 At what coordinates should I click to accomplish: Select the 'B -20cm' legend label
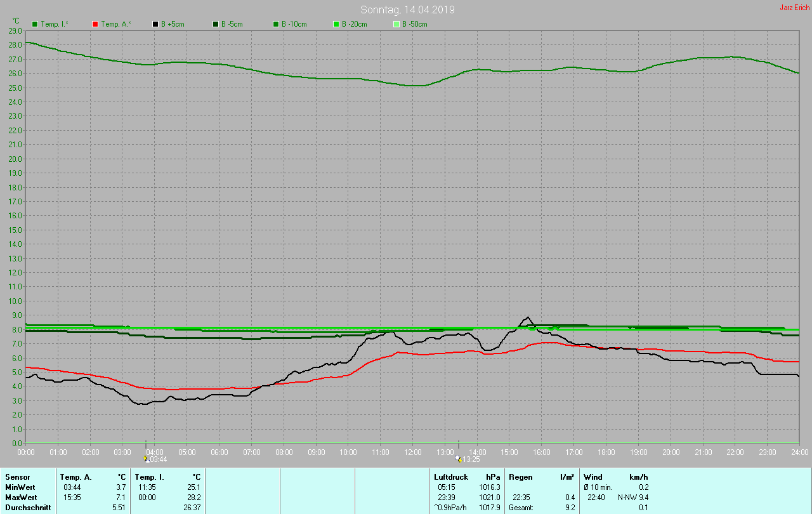[x=354, y=24]
